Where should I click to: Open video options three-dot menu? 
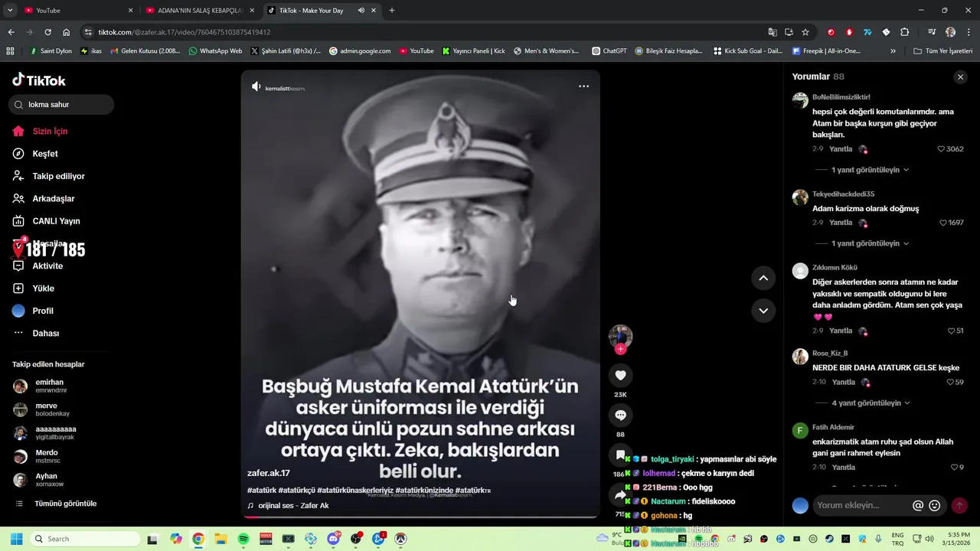(x=583, y=86)
